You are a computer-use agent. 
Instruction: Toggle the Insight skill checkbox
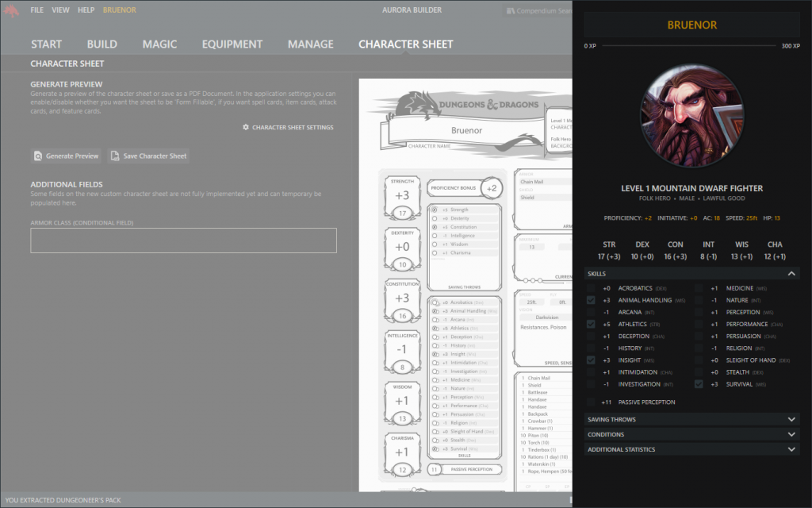click(x=591, y=360)
